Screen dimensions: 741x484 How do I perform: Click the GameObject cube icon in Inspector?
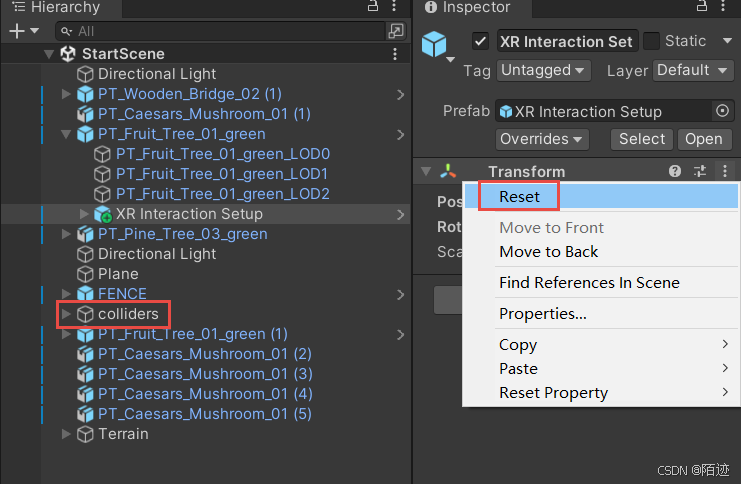(434, 44)
